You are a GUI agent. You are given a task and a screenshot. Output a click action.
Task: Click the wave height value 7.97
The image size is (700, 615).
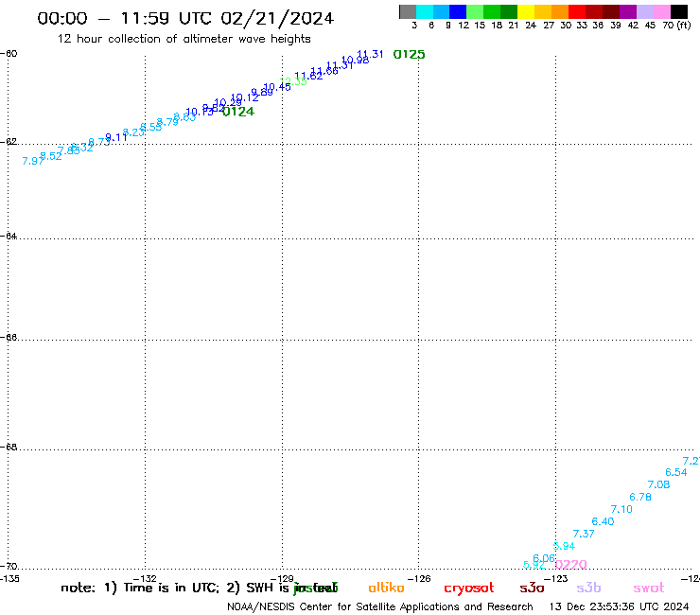click(33, 161)
